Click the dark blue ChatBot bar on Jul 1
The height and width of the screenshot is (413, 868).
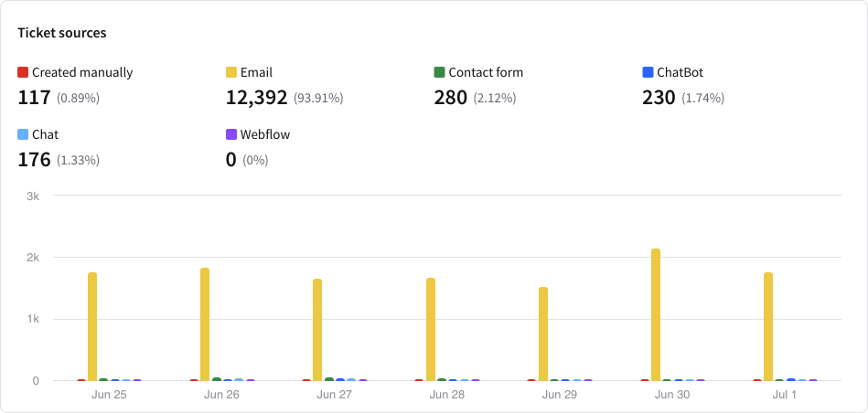click(791, 380)
